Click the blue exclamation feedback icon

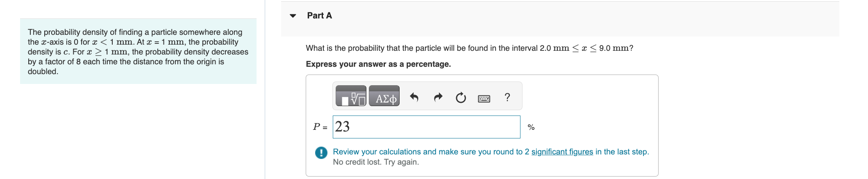coord(321,153)
